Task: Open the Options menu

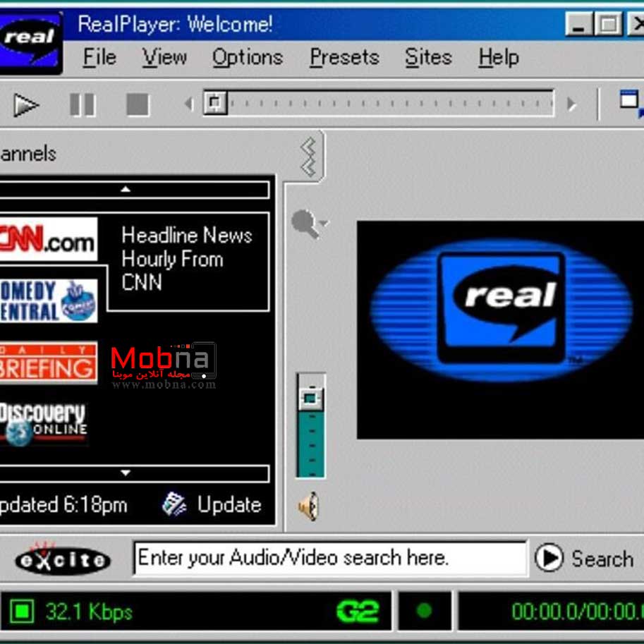Action: pos(248,57)
